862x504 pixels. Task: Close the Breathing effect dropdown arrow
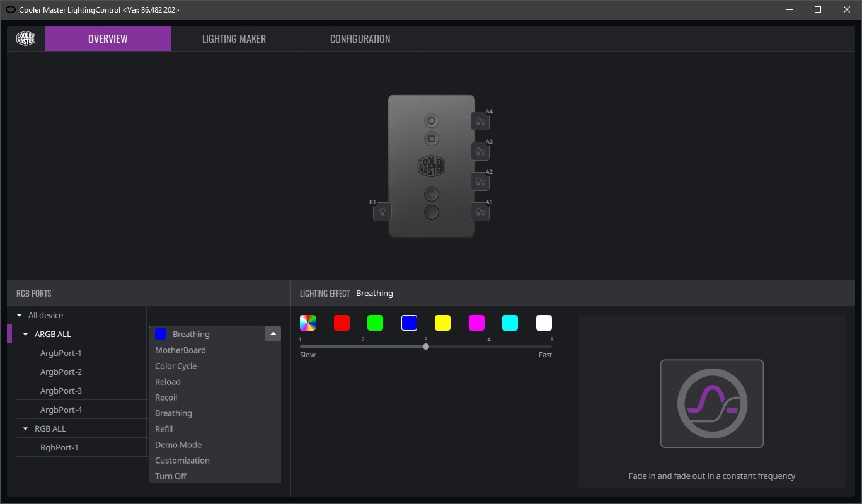point(273,334)
